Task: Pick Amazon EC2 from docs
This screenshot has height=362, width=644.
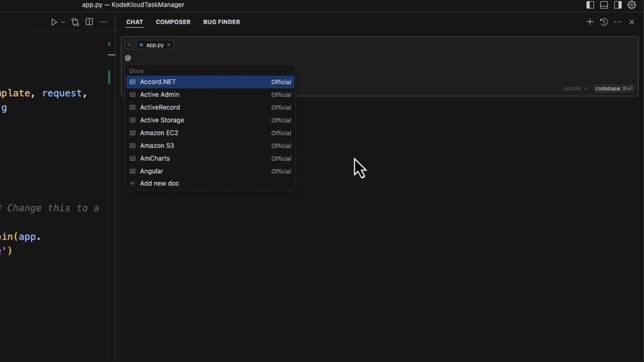Action: coord(210,133)
